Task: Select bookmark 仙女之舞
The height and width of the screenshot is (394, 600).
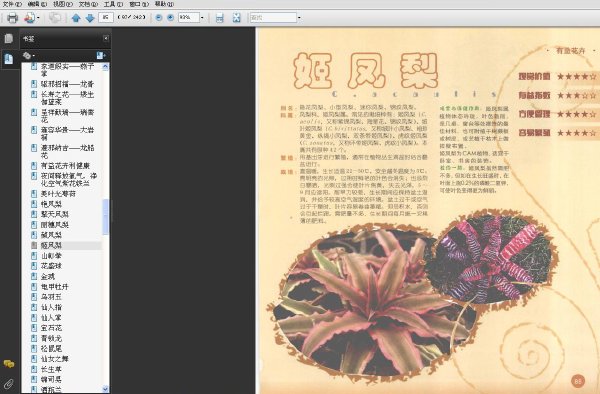Action: (x=55, y=359)
